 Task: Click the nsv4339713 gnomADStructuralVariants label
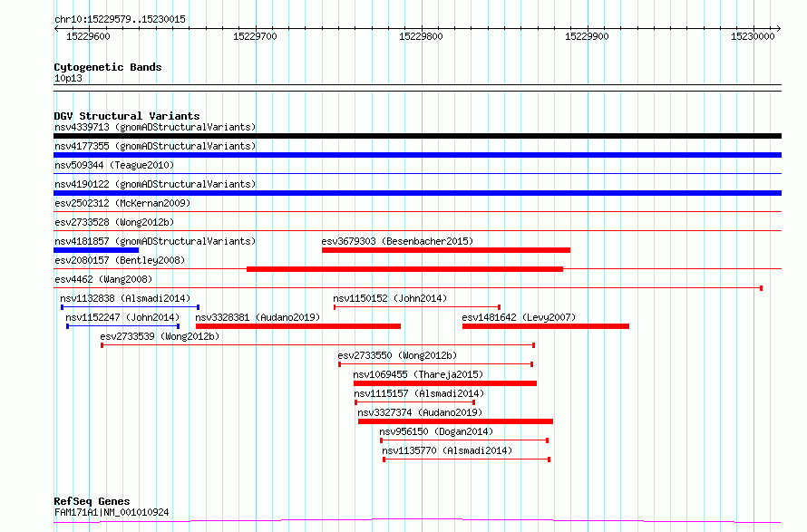coord(155,127)
